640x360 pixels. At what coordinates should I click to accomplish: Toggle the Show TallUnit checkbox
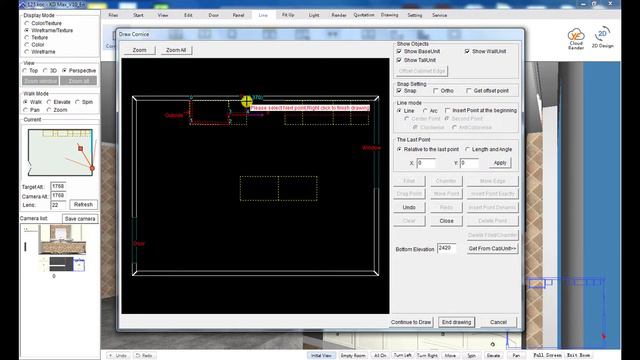[399, 60]
